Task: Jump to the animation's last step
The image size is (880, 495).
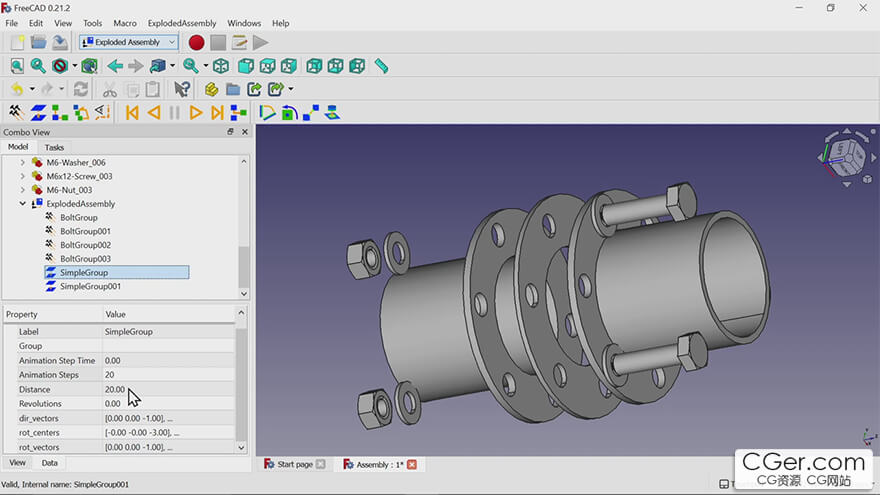Action: coord(217,113)
